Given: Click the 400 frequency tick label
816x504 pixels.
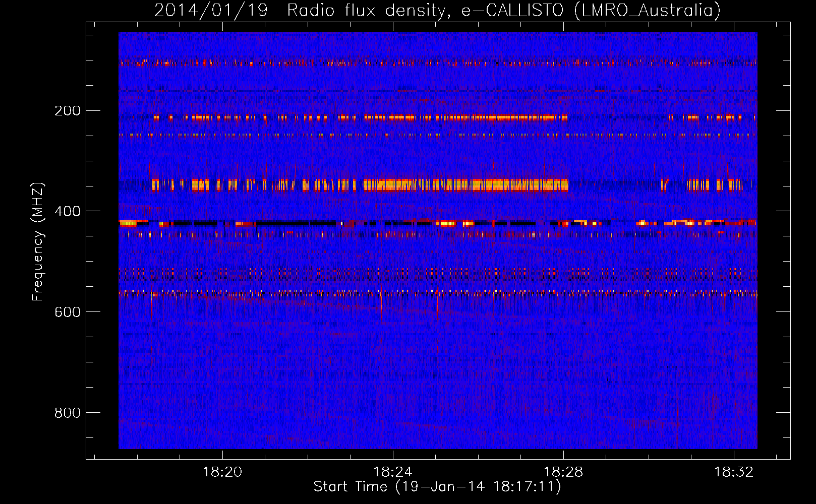Looking at the screenshot, I should coord(68,211).
